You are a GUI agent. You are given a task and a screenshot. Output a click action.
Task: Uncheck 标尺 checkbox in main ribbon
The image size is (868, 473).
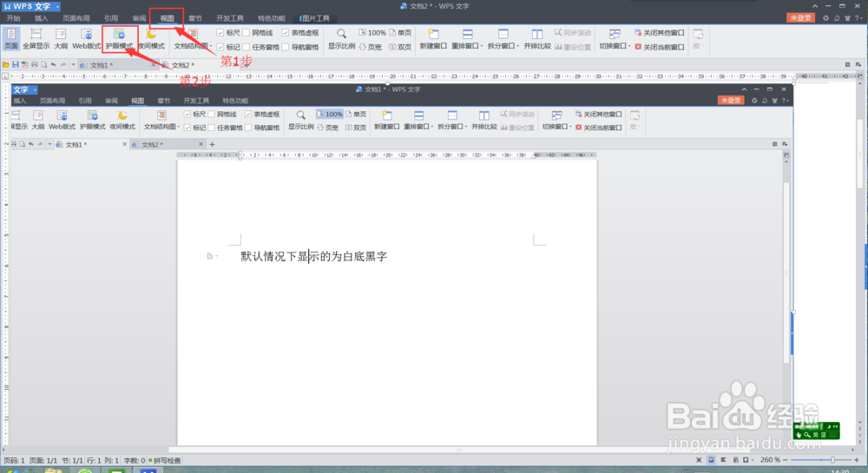220,33
